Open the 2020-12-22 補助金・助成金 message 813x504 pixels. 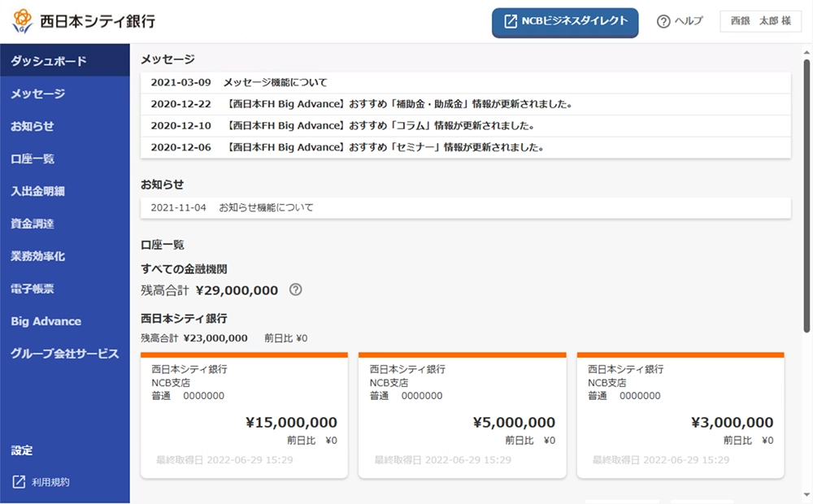pos(466,104)
